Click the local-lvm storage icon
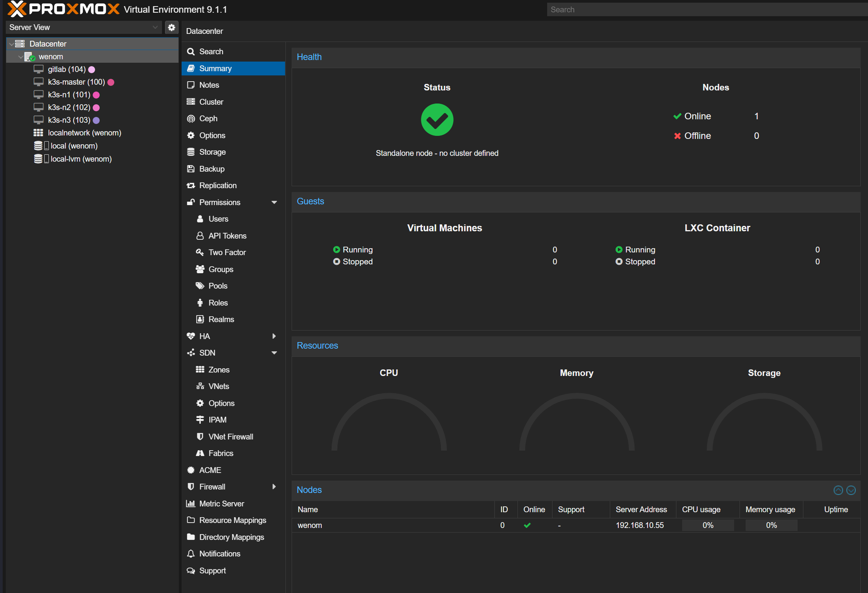 [38, 159]
